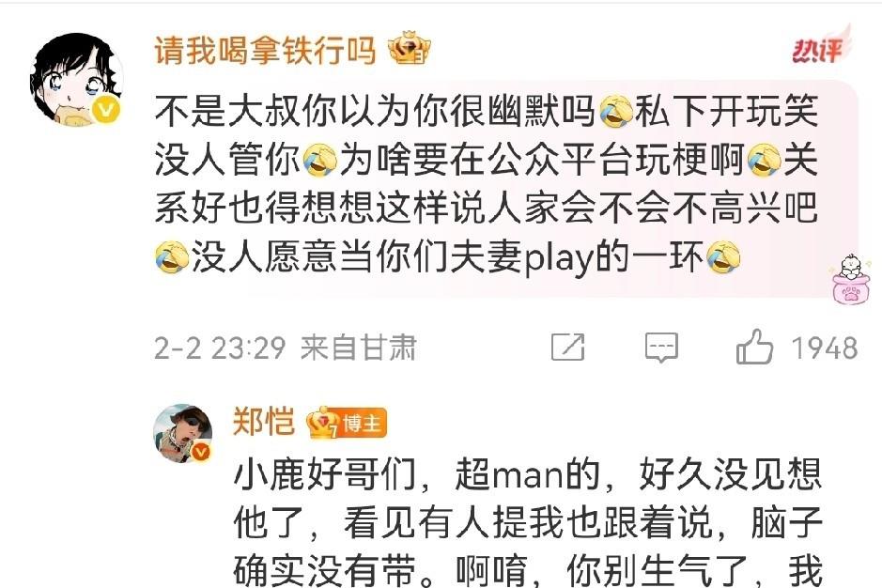
Task: Click the 来自甘肃 location text
Action: (358, 348)
